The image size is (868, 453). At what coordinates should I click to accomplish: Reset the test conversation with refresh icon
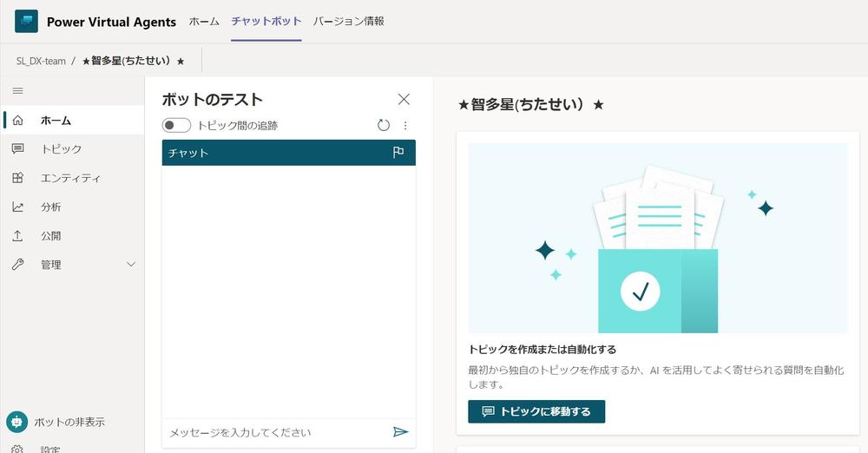[384, 126]
